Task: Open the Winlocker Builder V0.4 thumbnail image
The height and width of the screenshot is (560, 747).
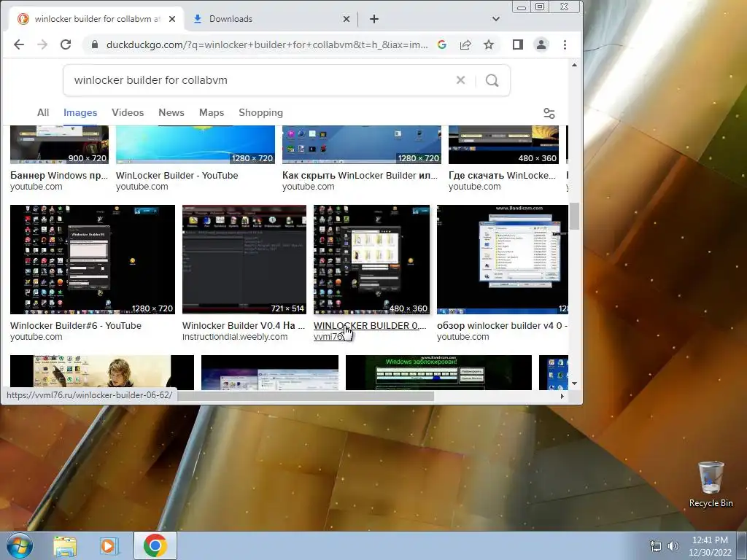Action: coord(244,260)
